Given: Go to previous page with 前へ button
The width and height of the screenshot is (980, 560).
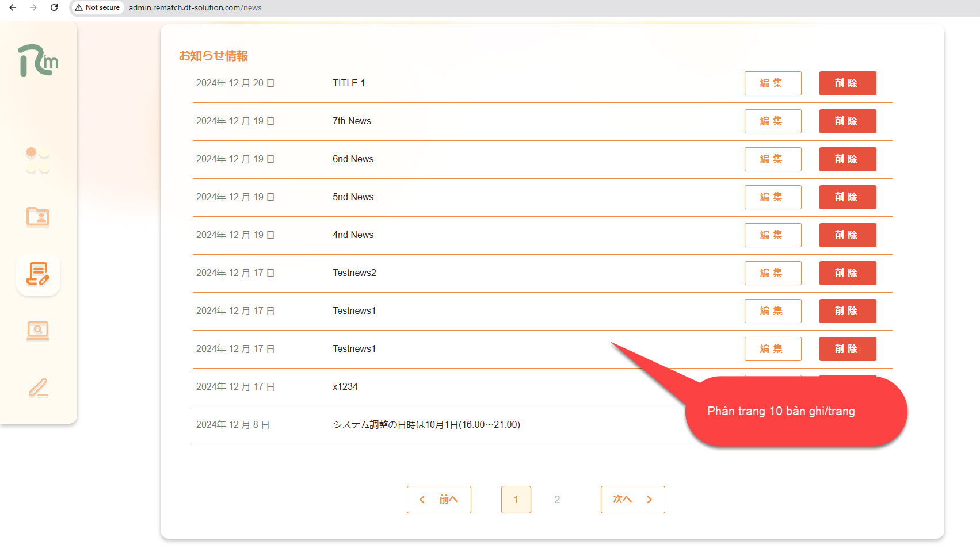Looking at the screenshot, I should click(438, 500).
